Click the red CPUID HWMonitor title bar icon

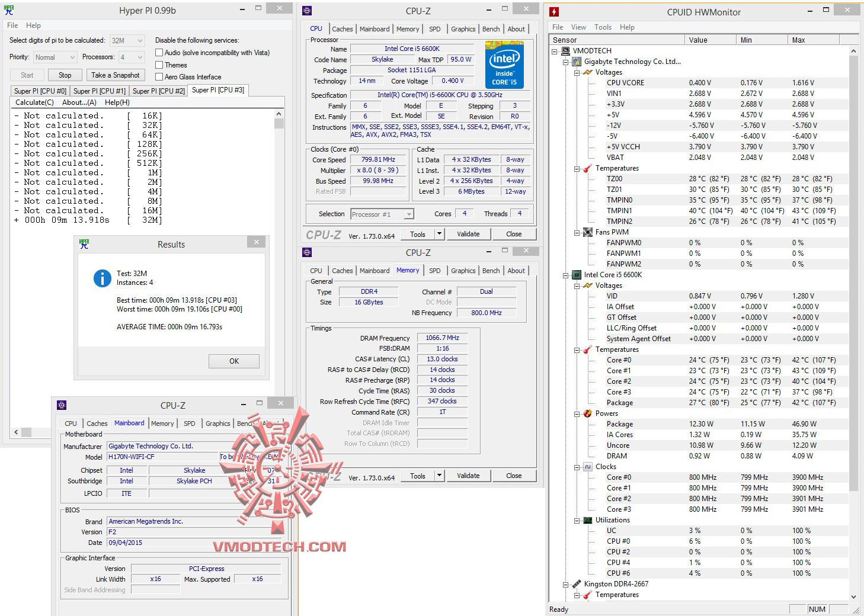[x=554, y=12]
